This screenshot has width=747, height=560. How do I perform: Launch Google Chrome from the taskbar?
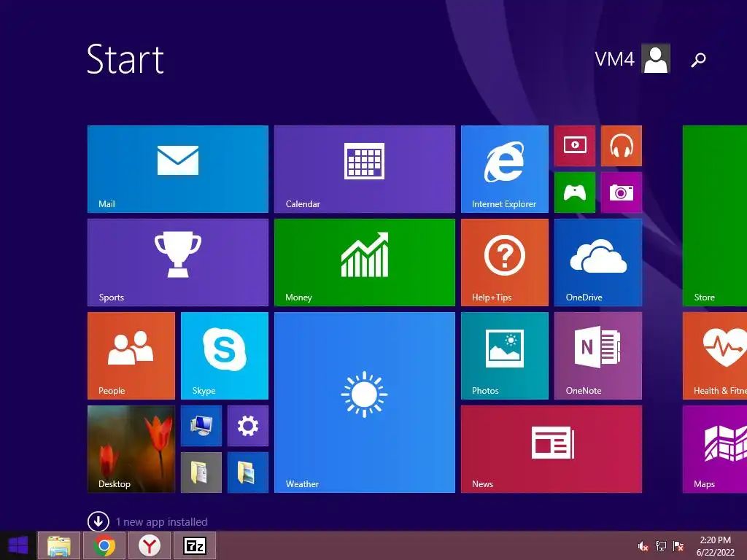coord(104,545)
